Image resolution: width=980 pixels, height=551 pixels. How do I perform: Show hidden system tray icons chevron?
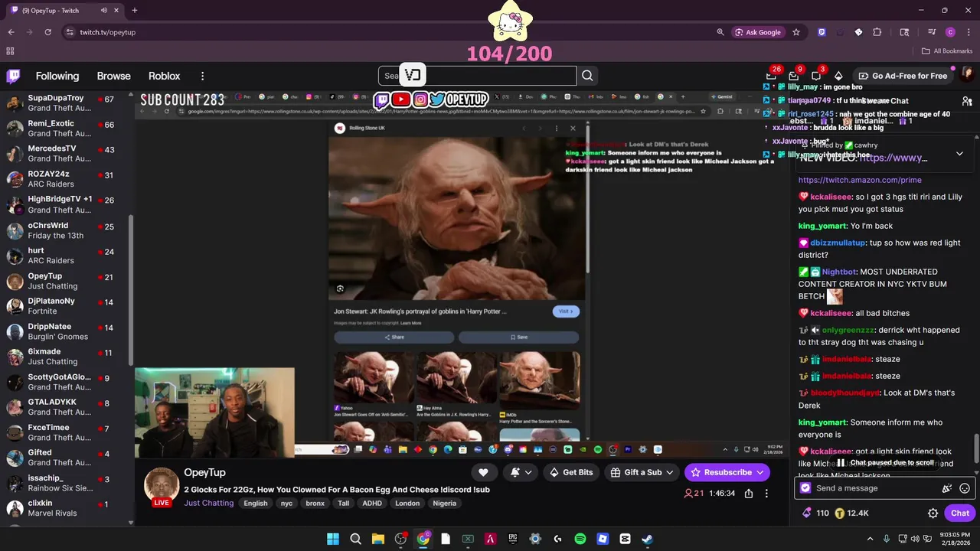pyautogui.click(x=870, y=539)
